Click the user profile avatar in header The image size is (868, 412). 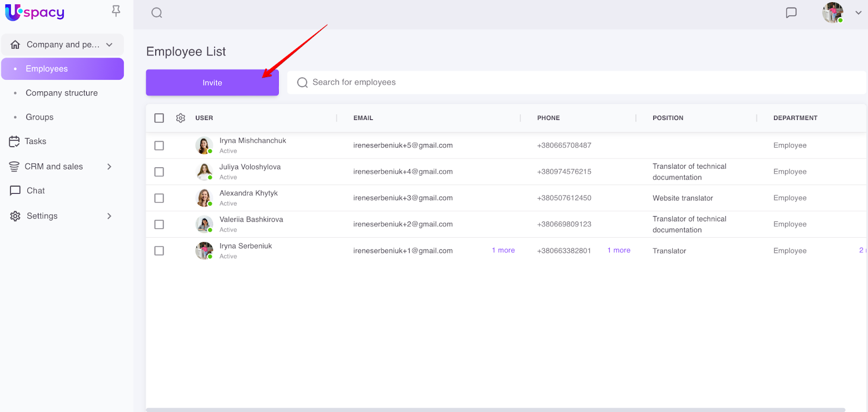pyautogui.click(x=832, y=12)
